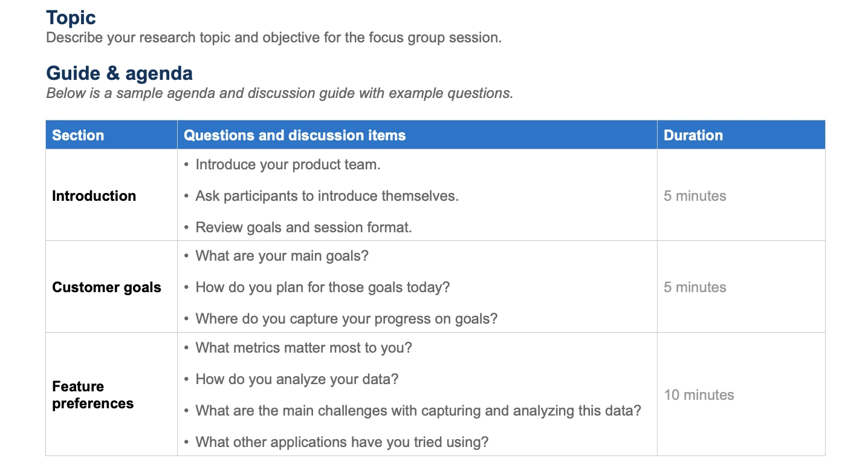The image size is (868, 473).
Task: Click 'What metrics matter most to you?' bullet
Action: pos(303,348)
